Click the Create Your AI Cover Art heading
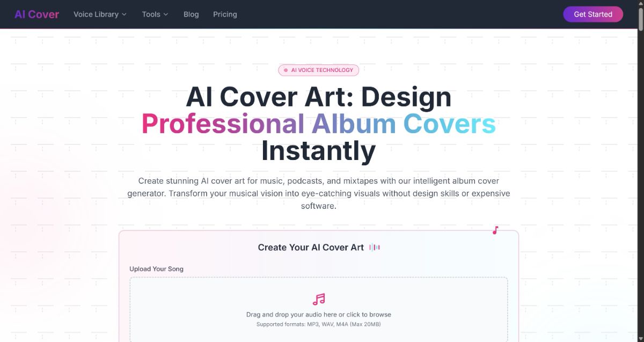This screenshot has width=644, height=342. 311,248
